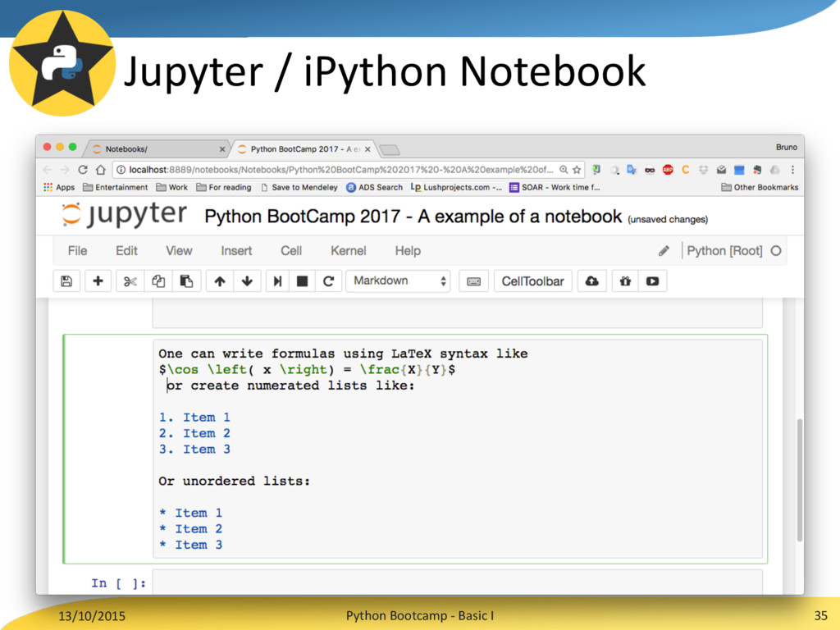Open the Kernel menu
840x630 pixels.
[x=348, y=251]
